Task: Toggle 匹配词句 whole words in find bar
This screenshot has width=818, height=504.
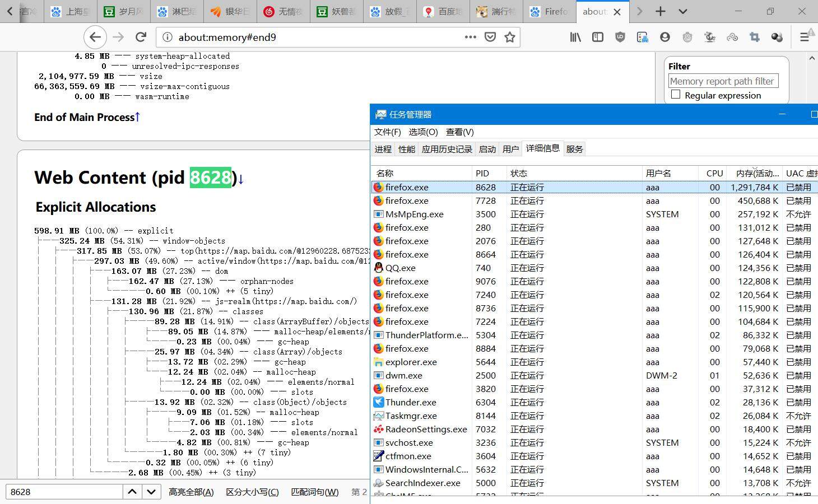Action: pyautogui.click(x=315, y=492)
